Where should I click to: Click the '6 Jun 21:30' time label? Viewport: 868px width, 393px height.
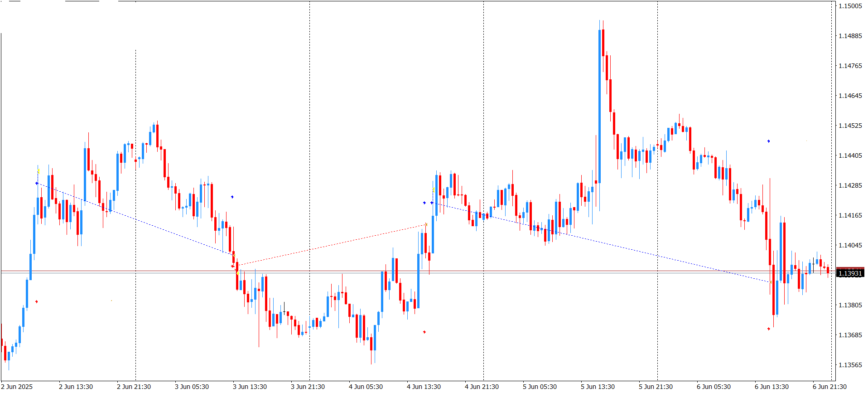(x=830, y=387)
